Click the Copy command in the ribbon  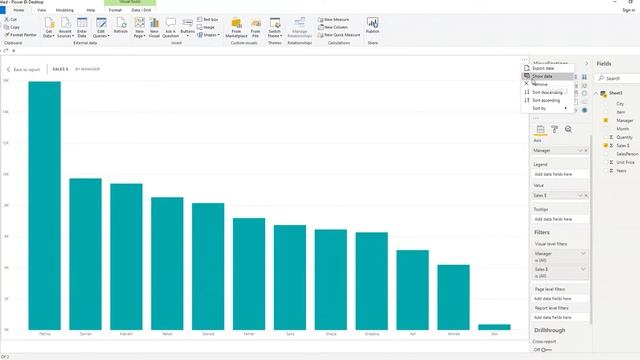tap(12, 27)
